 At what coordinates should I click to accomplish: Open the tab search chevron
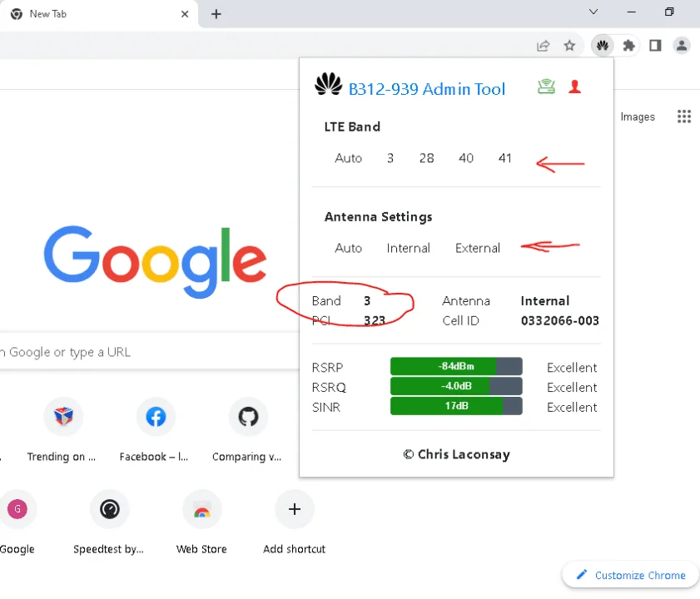[593, 12]
